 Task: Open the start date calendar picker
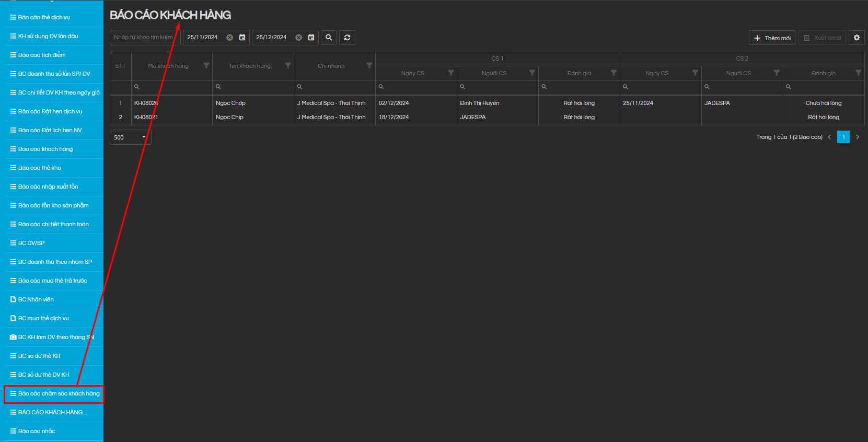click(242, 38)
